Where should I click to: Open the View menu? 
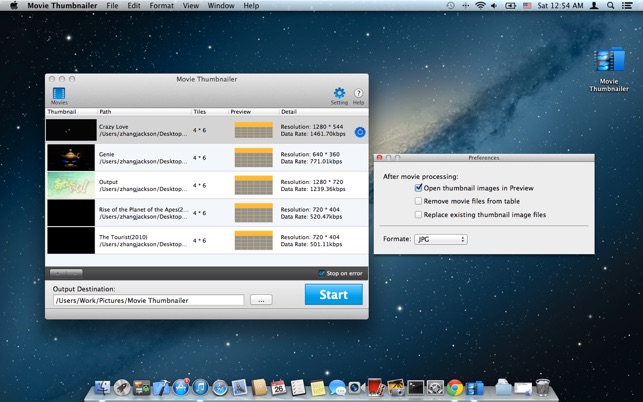191,6
